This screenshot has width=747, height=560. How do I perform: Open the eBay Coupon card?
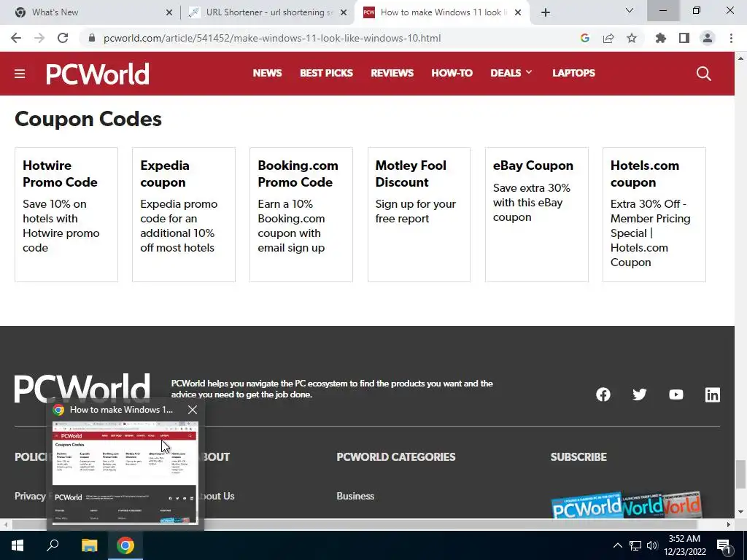pos(536,215)
